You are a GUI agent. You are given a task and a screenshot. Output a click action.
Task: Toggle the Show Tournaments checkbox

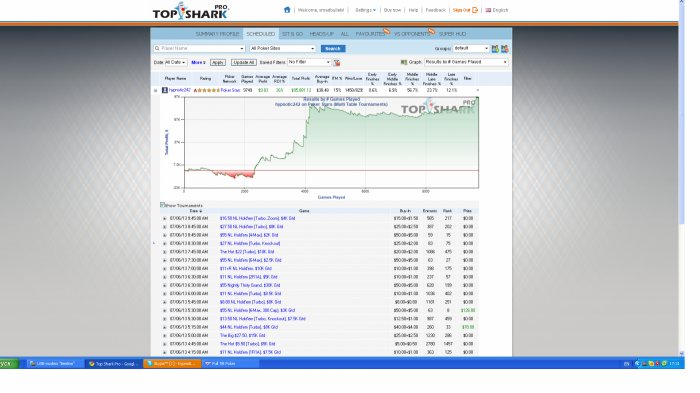click(162, 205)
